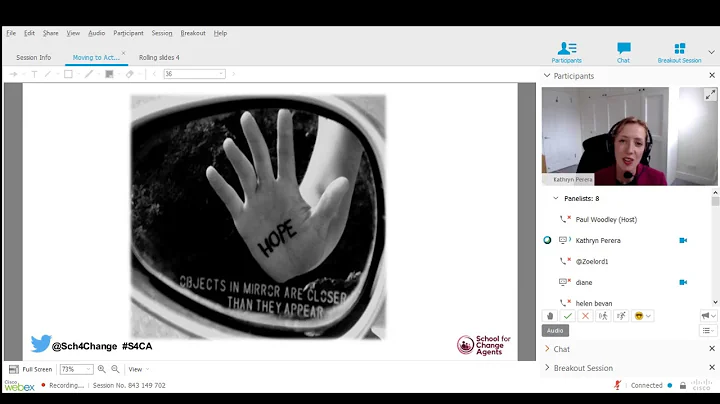Close the Participants panel

[x=712, y=75]
